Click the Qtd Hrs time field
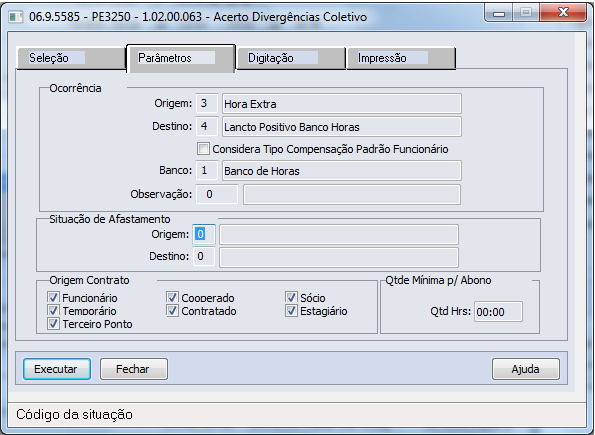 click(x=498, y=312)
